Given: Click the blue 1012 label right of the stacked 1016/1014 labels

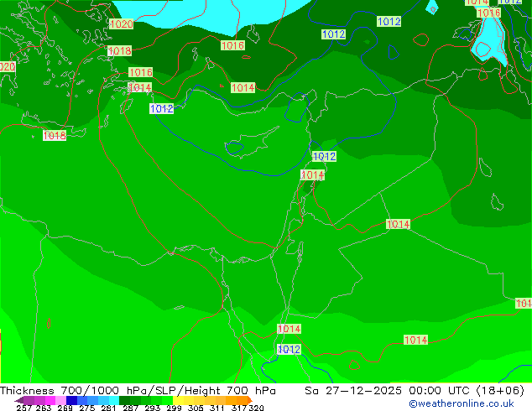Looking at the screenshot, I should coord(161,108).
